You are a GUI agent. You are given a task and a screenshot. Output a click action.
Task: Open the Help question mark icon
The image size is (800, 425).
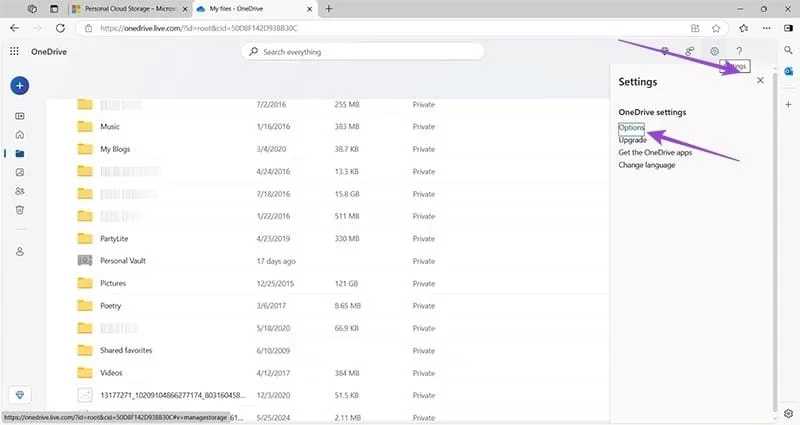(739, 51)
